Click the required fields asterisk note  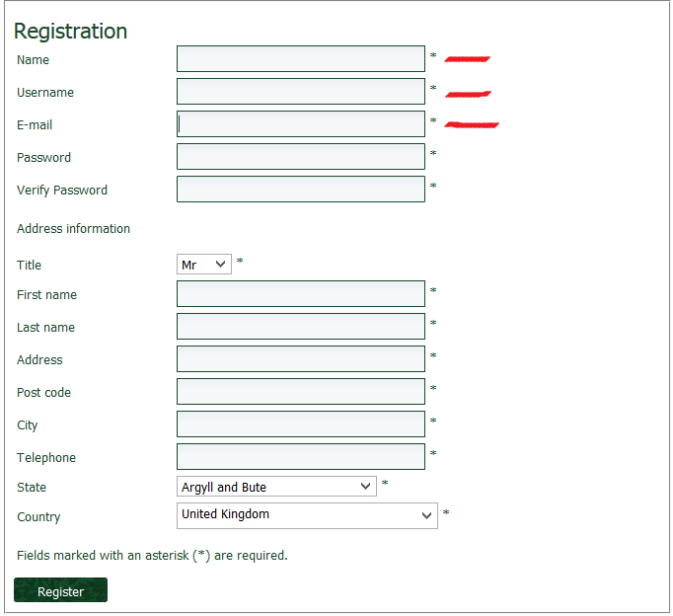152,555
